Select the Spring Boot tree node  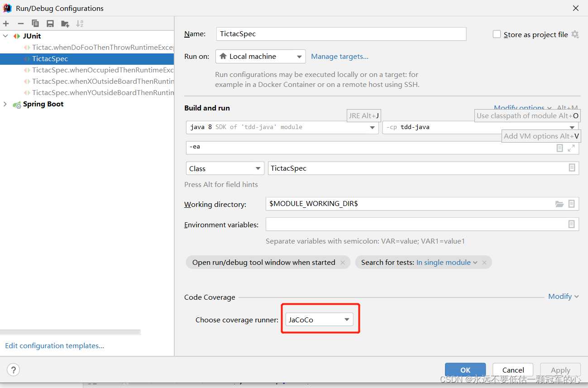43,104
